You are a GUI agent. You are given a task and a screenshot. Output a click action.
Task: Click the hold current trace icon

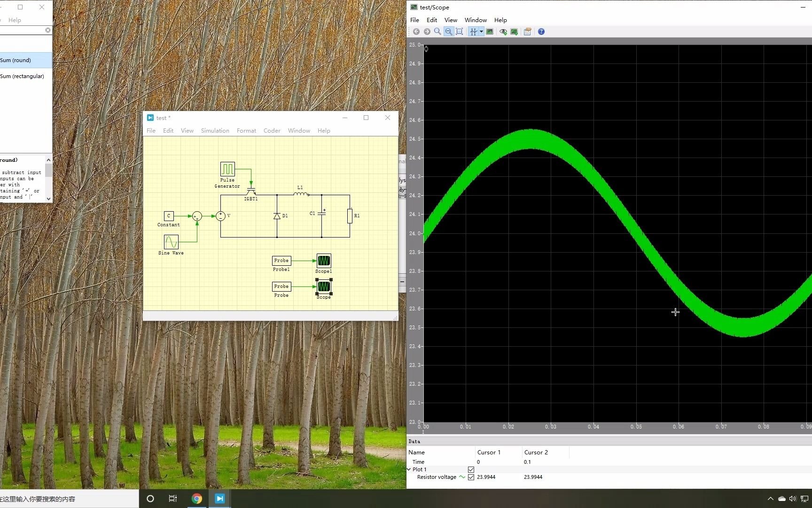pos(514,32)
